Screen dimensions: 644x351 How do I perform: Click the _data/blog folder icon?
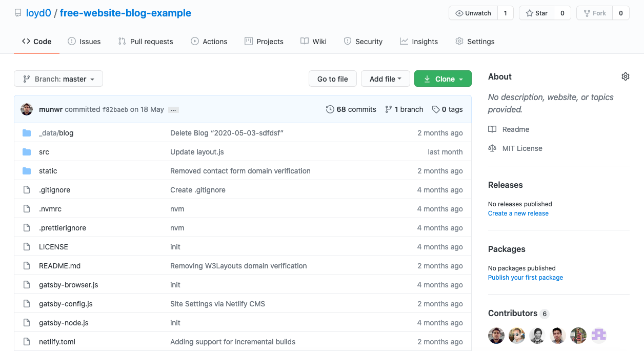coord(27,133)
